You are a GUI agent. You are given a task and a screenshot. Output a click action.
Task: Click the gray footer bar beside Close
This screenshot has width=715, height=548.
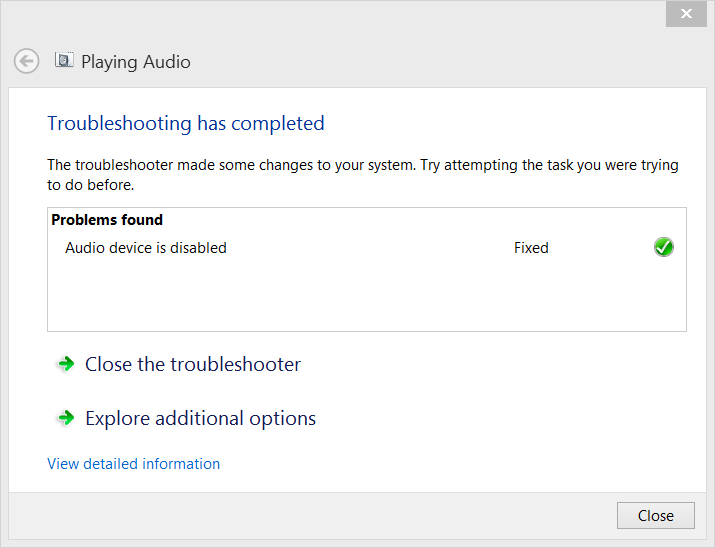[310, 516]
